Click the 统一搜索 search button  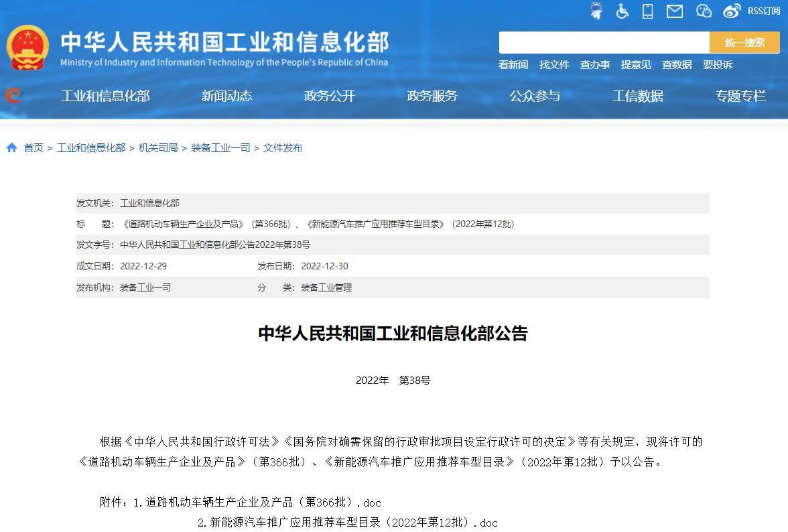pyautogui.click(x=744, y=42)
